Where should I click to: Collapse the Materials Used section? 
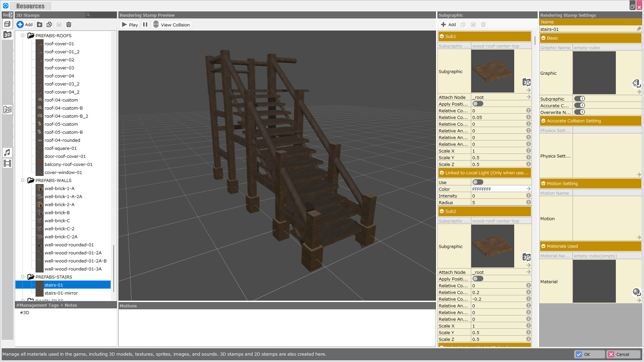544,246
